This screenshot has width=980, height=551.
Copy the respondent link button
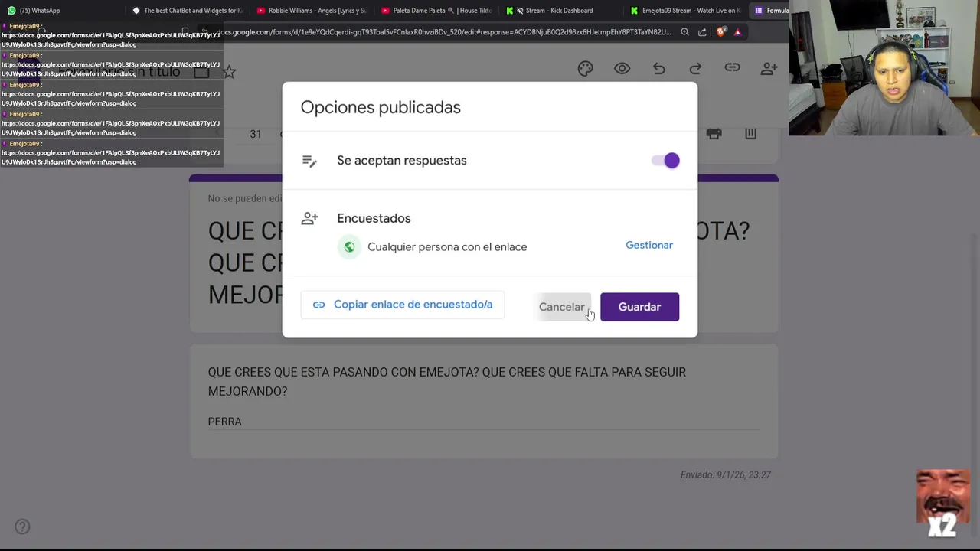point(403,305)
